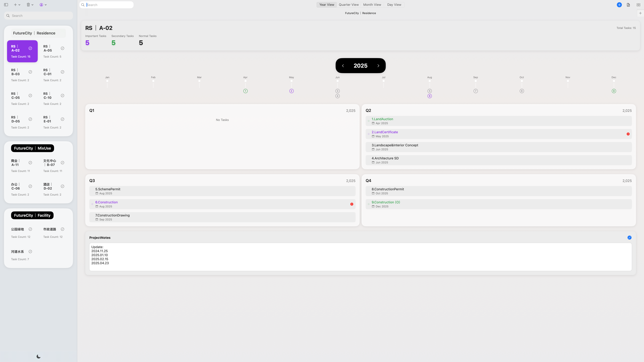Click the edit circle icon on RS A-05
This screenshot has width=644, height=362.
point(63,48)
